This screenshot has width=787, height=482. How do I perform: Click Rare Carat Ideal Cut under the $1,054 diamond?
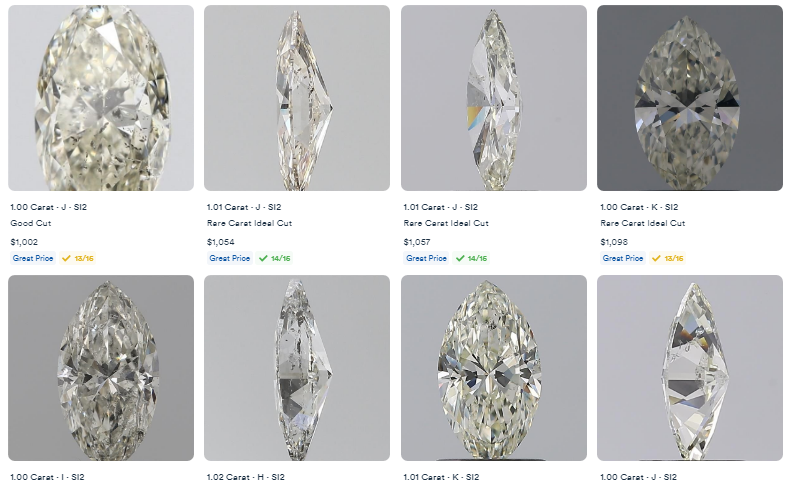point(249,223)
